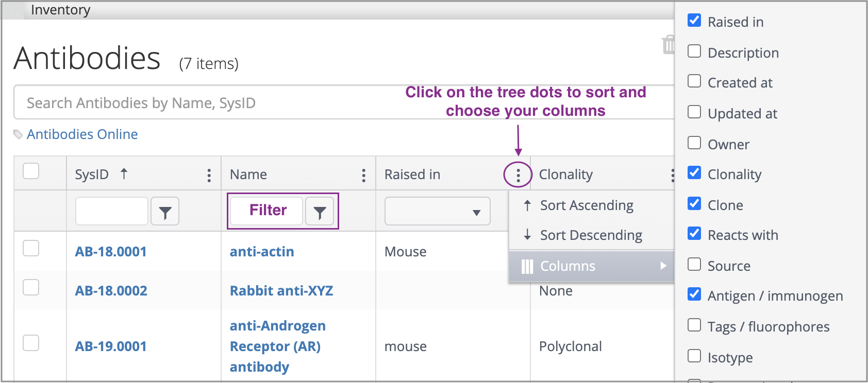Click the SysID filter funnel icon
Screen dimensions: 868x383
(x=165, y=212)
